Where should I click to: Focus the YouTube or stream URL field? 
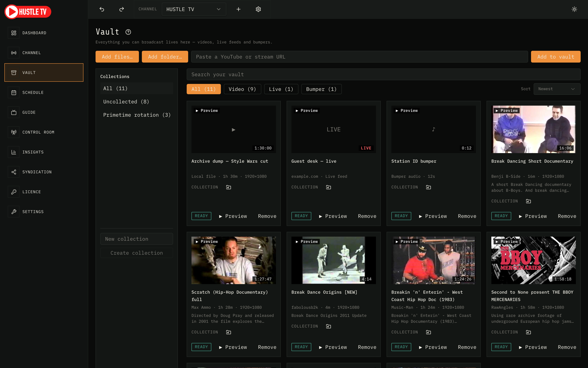click(x=360, y=57)
